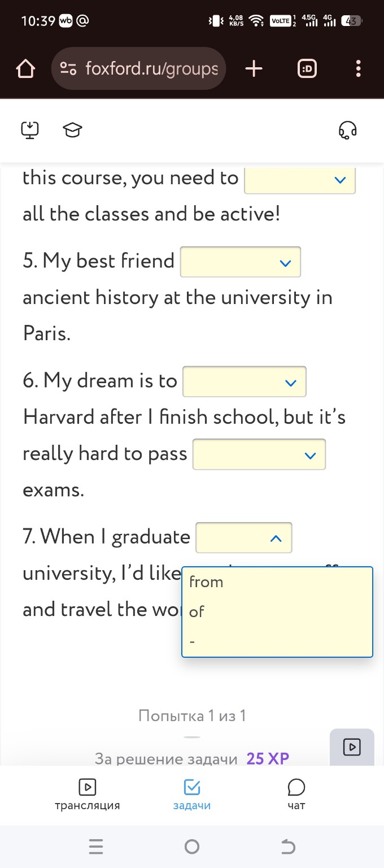
Task: Collapse the dropdown after "When I graduate"
Action: tap(244, 538)
